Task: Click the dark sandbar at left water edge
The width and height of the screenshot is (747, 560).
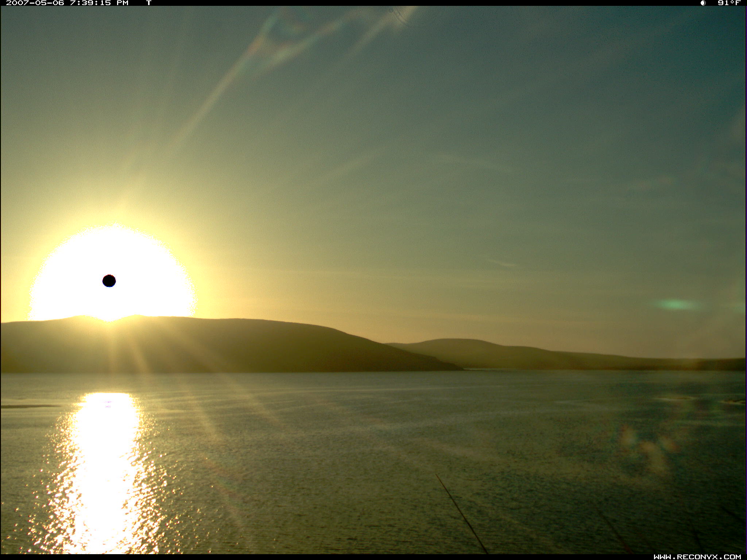Action: click(27, 406)
